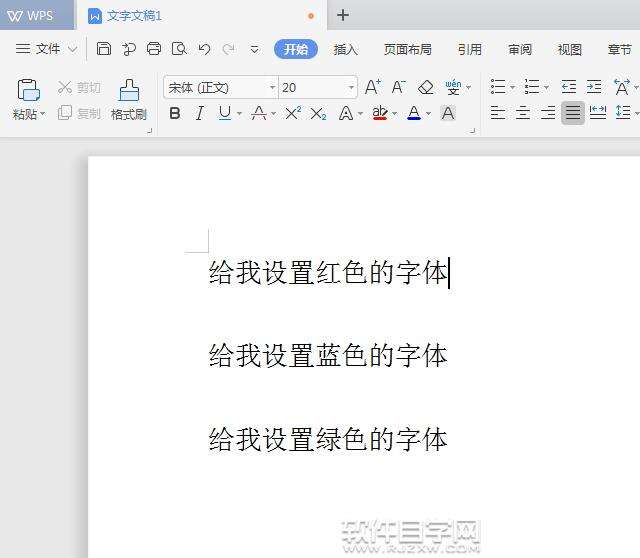This screenshot has width=640, height=558.
Task: Click distributed alignment icon
Action: click(598, 112)
